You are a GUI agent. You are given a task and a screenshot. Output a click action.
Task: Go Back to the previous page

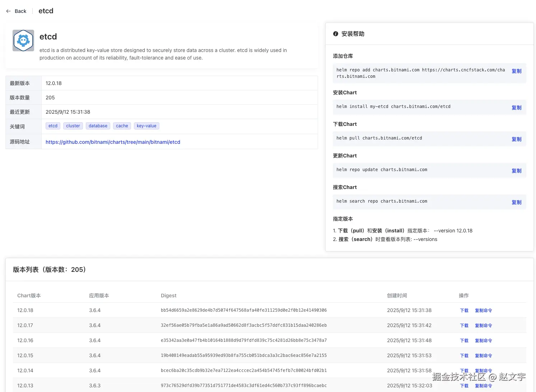pyautogui.click(x=16, y=11)
